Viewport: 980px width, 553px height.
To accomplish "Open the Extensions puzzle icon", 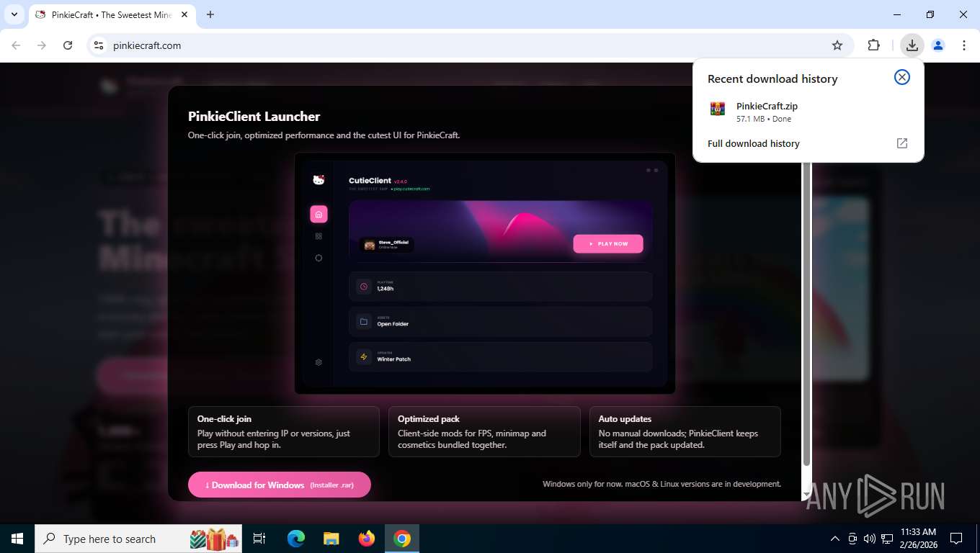I will click(873, 45).
